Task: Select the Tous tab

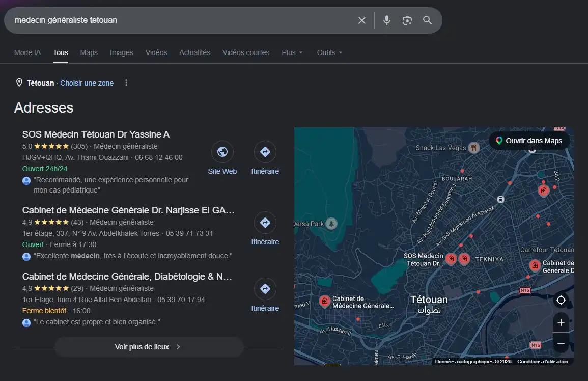Action: pos(61,52)
